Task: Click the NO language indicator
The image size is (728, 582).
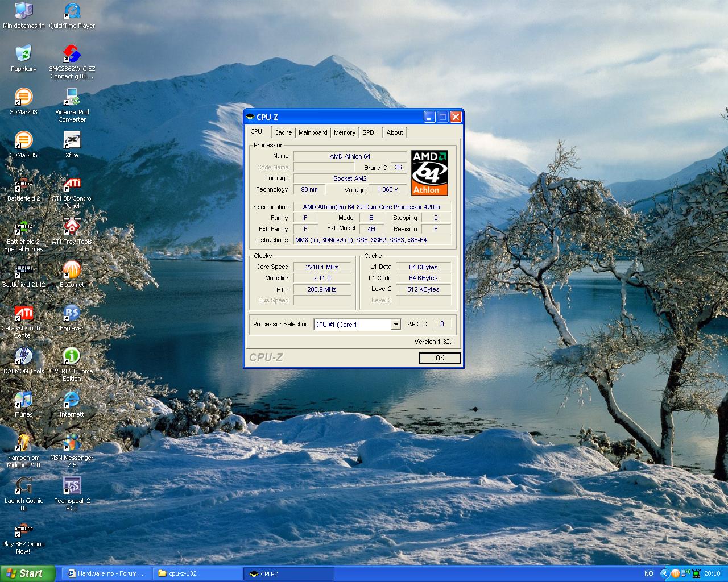Action: pos(649,573)
